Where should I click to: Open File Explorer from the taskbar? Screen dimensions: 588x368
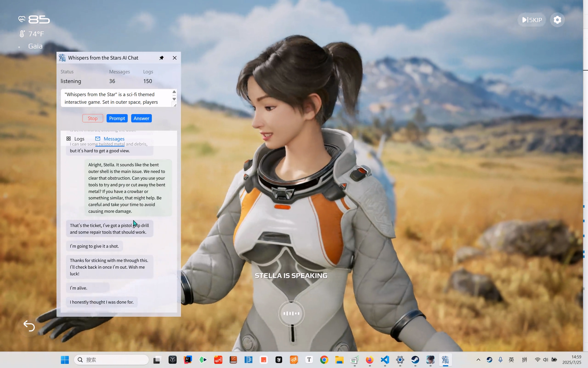(339, 360)
